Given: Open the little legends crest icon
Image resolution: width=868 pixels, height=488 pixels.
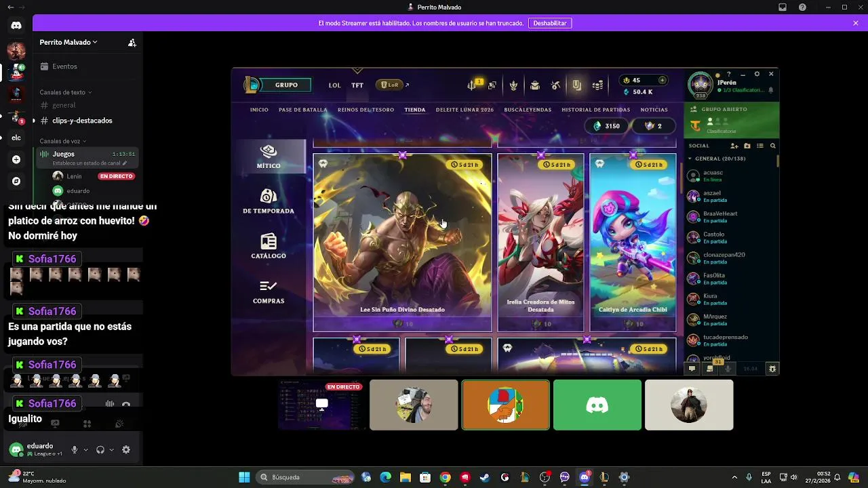Looking at the screenshot, I should 514,85.
